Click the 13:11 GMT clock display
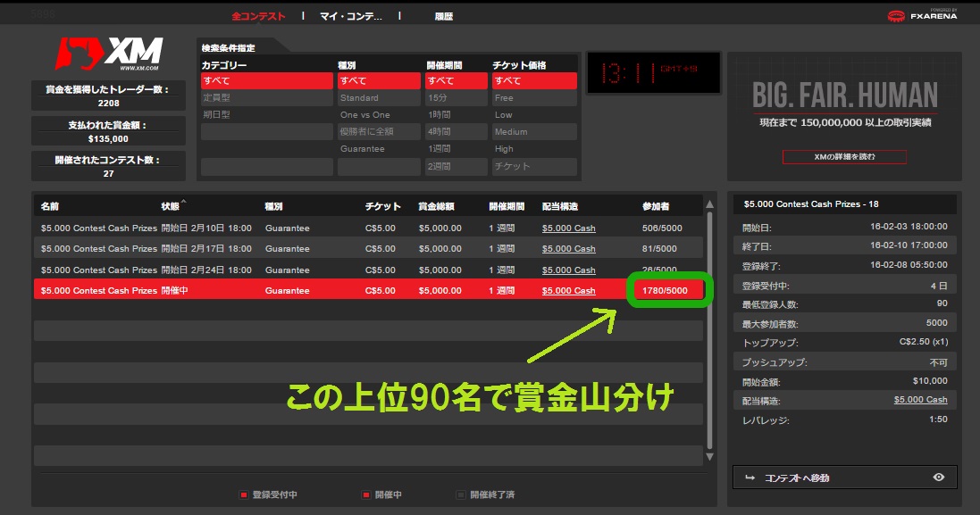Screen dimensions: 980x515 pos(653,73)
